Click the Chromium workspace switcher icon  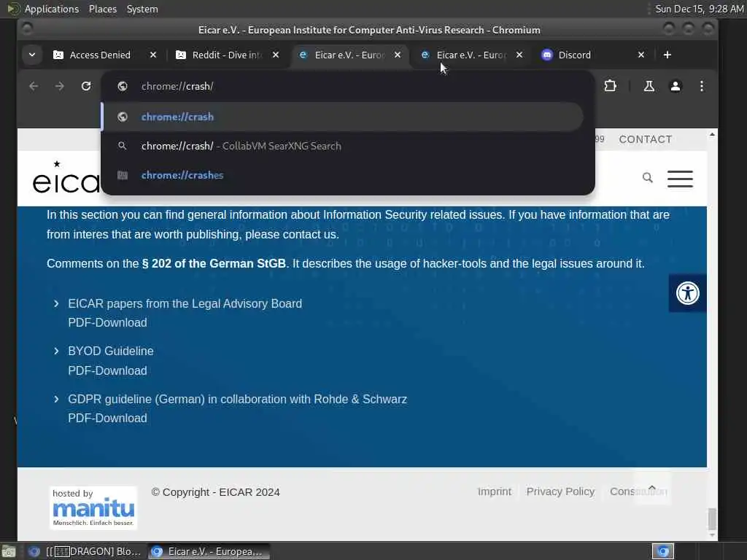[662, 551]
